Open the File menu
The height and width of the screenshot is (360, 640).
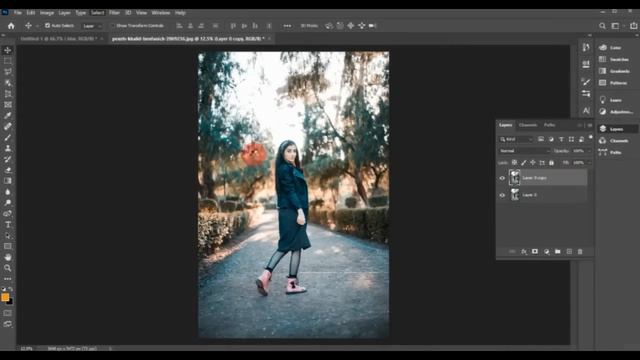(18, 13)
